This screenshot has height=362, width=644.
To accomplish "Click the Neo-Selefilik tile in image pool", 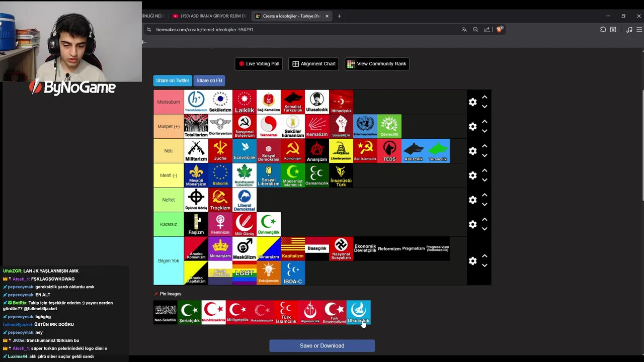I will 165,312.
